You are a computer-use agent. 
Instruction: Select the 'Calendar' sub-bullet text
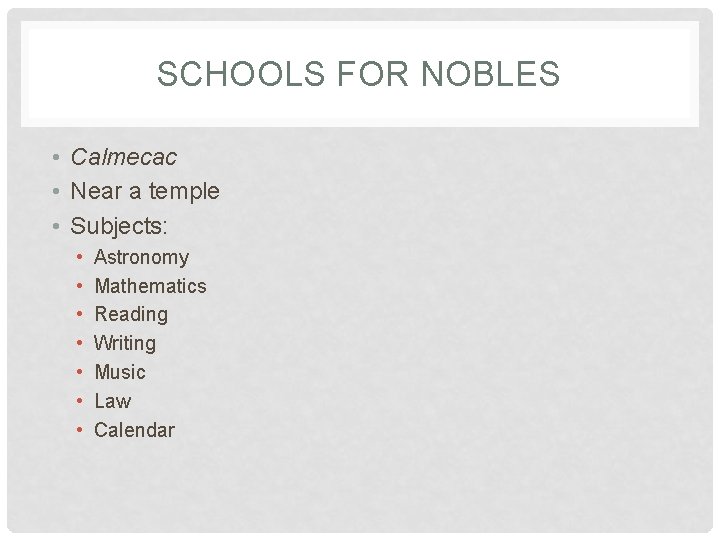point(134,430)
